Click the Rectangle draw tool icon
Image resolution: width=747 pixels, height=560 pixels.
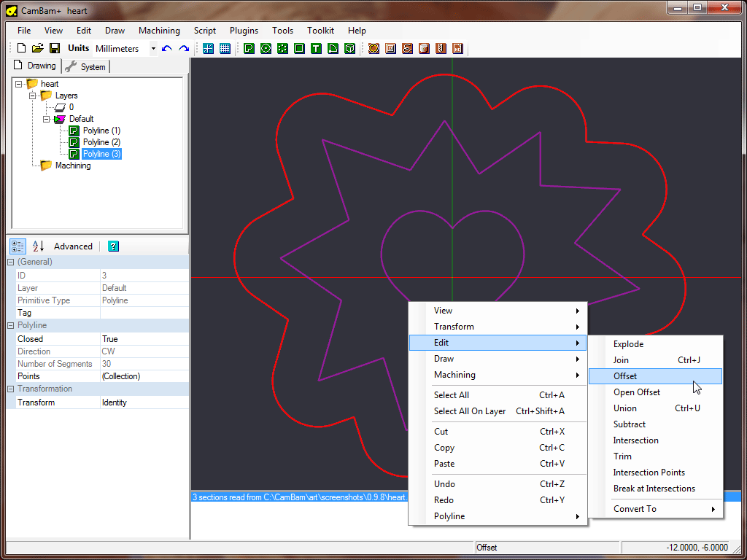299,49
